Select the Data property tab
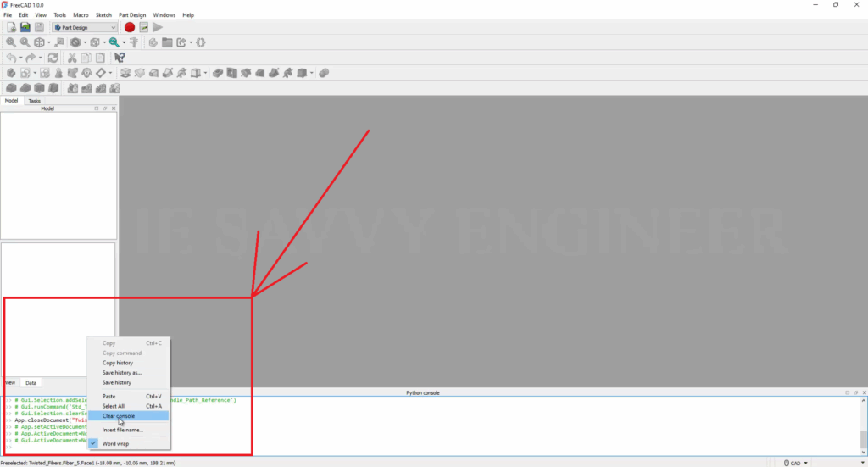This screenshot has height=467, width=868. 31,383
